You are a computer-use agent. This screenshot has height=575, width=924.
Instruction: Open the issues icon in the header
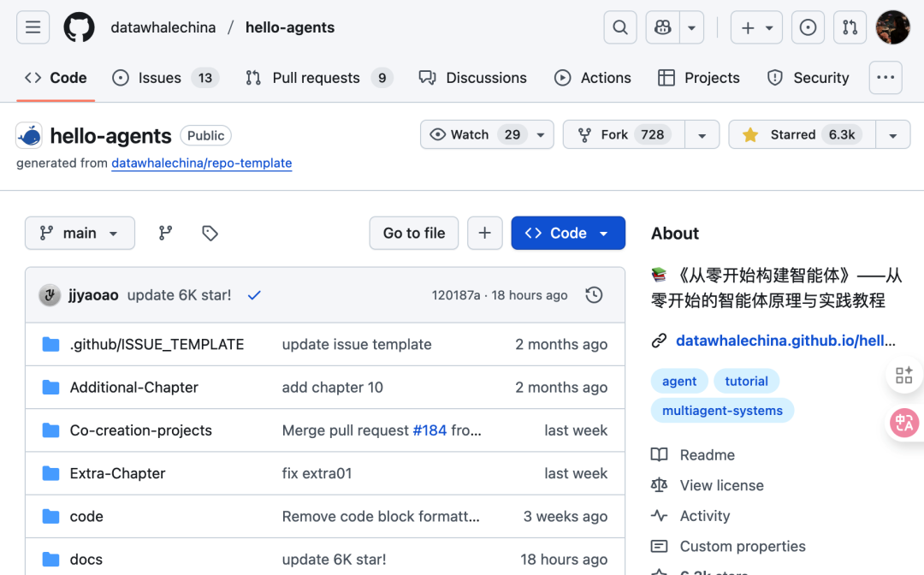point(808,27)
